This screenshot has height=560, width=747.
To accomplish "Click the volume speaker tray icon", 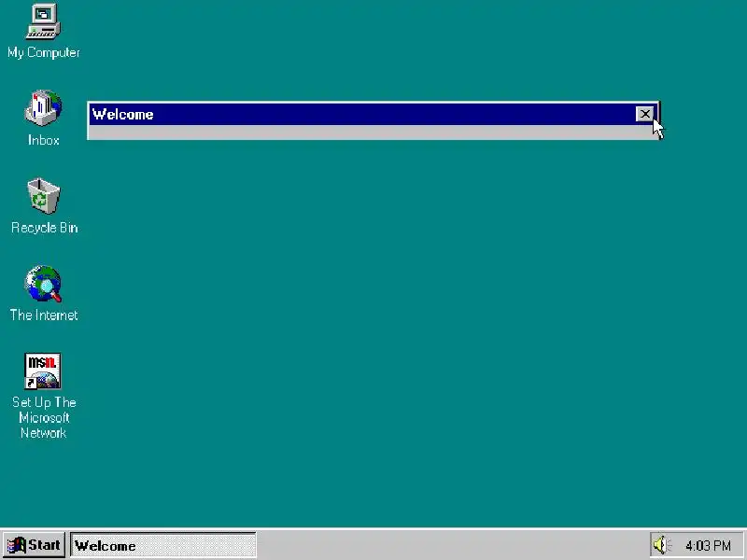I will click(660, 545).
